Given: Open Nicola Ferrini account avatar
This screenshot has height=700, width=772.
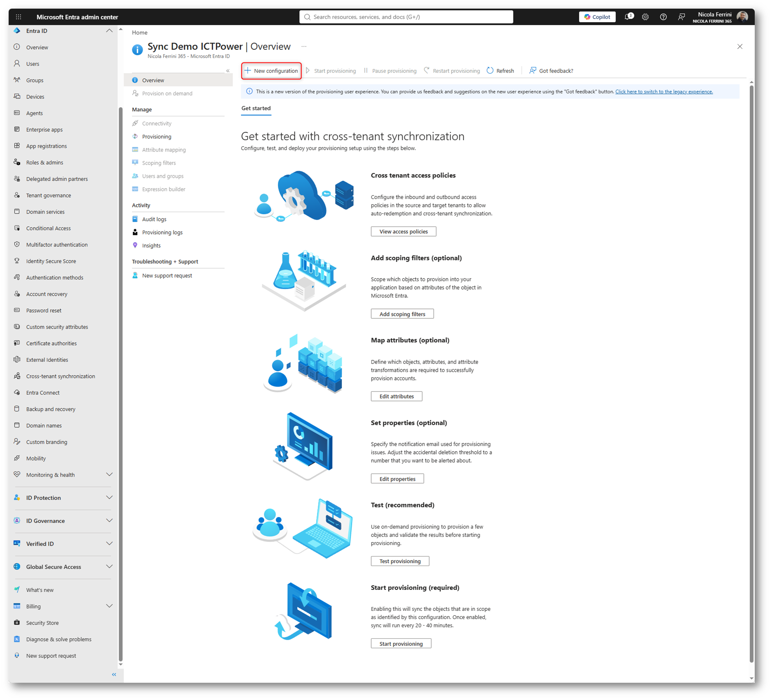Looking at the screenshot, I should point(742,17).
